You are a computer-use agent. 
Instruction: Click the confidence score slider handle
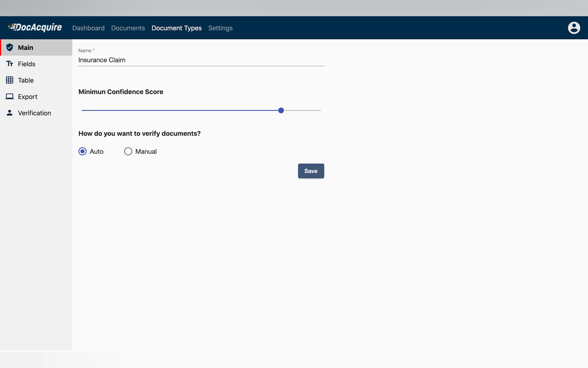coord(281,111)
